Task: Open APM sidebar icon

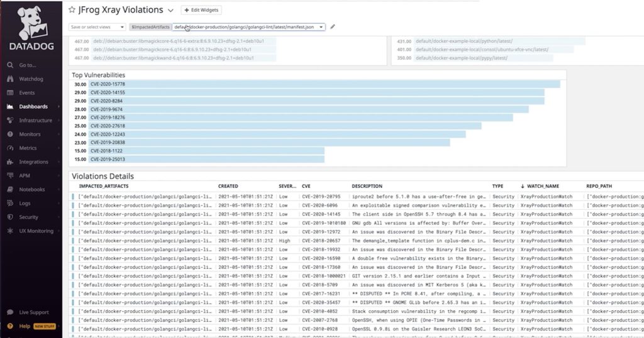Action: point(10,175)
